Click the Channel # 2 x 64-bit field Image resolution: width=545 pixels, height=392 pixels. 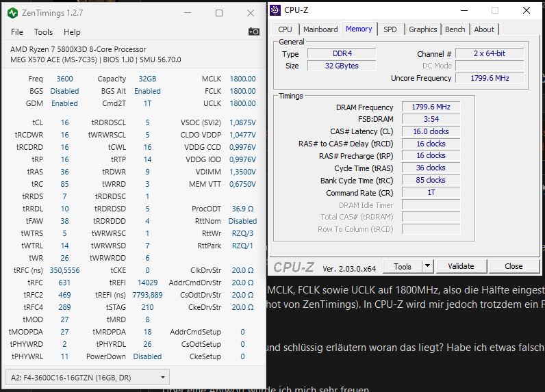490,53
